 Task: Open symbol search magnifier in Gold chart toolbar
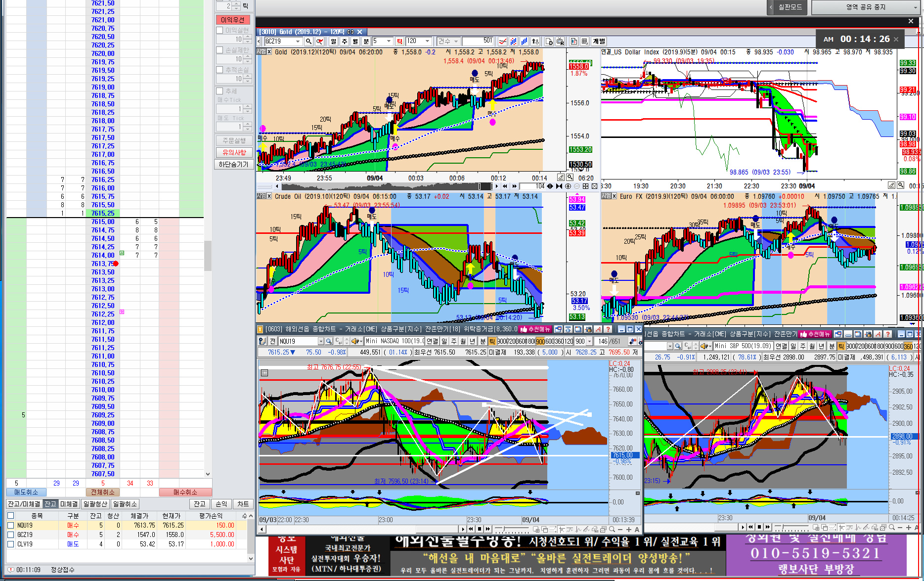click(x=308, y=41)
